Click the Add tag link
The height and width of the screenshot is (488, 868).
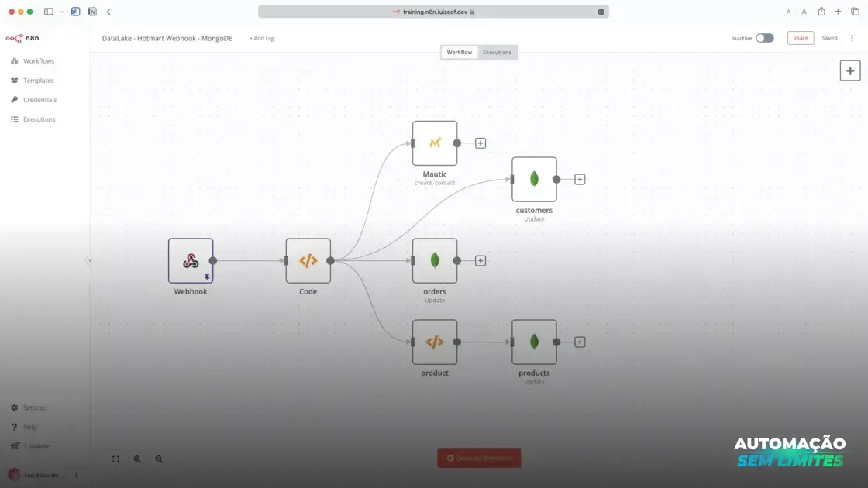tap(261, 38)
